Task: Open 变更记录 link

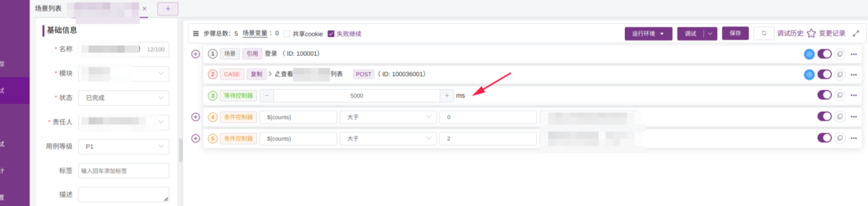Action: click(832, 33)
